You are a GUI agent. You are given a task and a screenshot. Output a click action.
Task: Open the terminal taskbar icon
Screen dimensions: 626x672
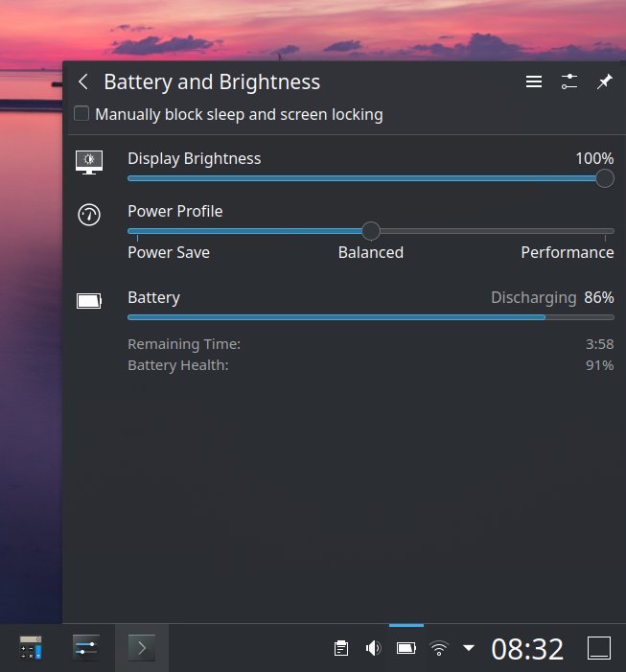point(142,648)
